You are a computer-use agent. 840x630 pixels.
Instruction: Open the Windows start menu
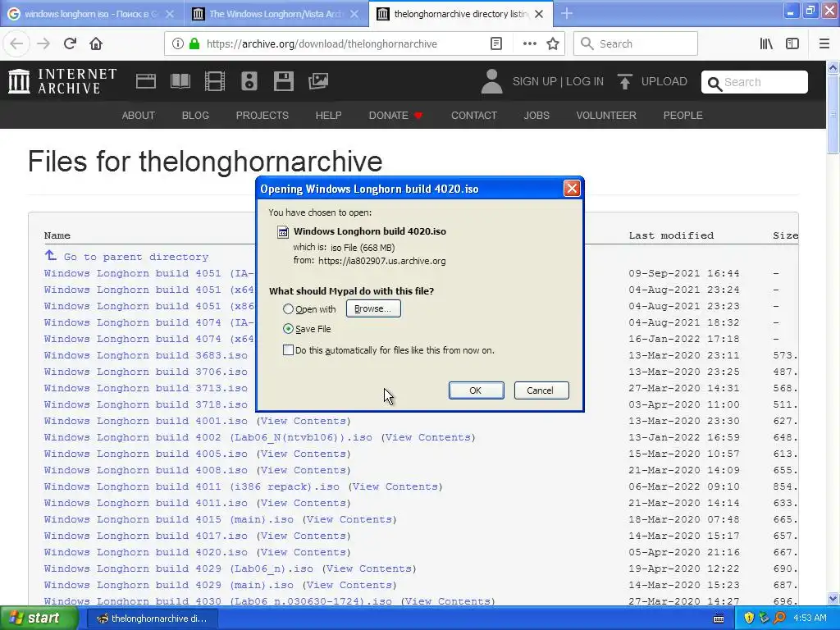pos(39,619)
